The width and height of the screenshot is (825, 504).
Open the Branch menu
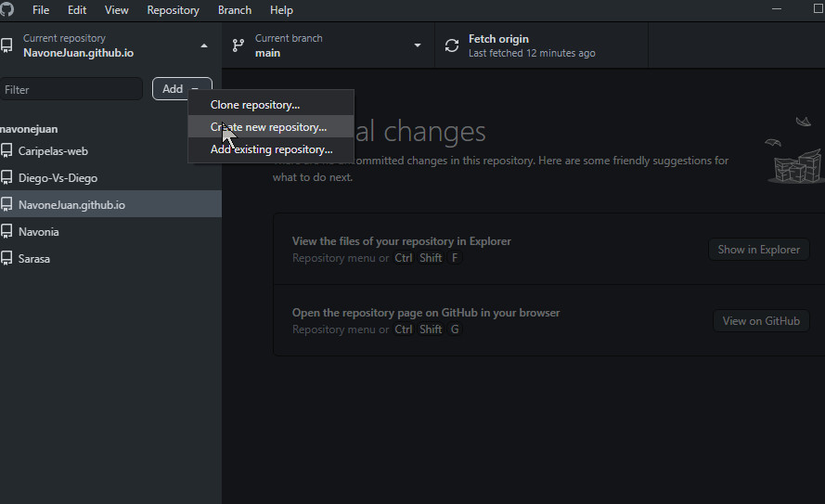coord(235,10)
